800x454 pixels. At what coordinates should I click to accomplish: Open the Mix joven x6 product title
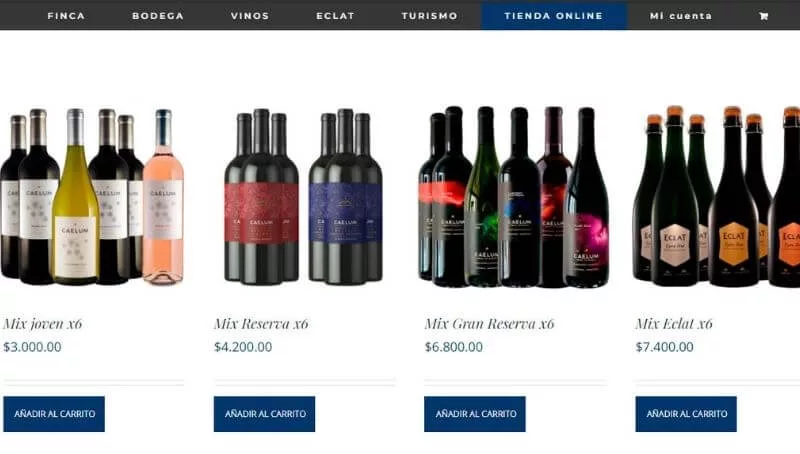tap(43, 323)
